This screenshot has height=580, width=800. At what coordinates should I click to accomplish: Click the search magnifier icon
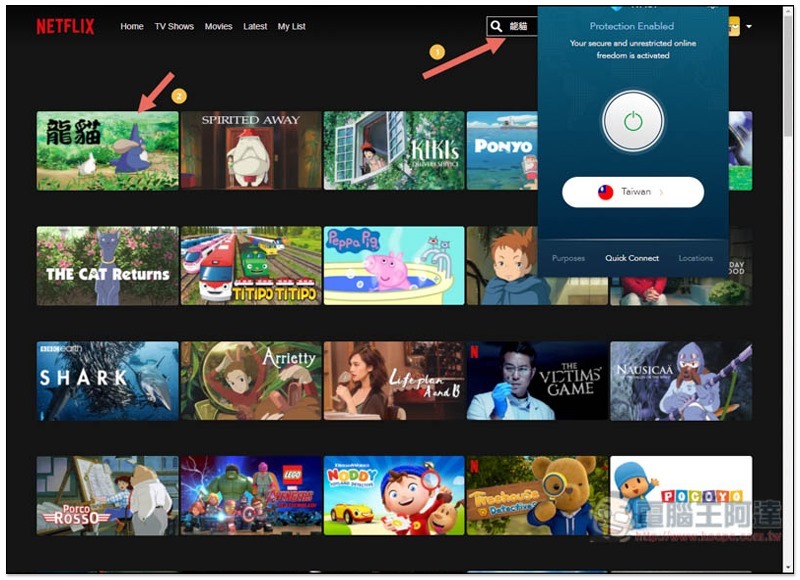point(496,26)
